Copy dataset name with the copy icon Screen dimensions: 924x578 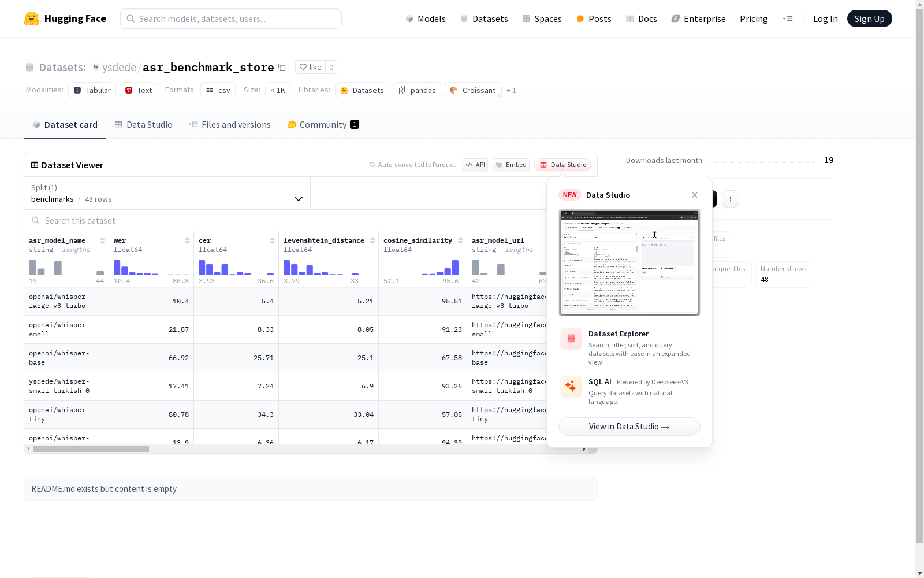click(282, 67)
